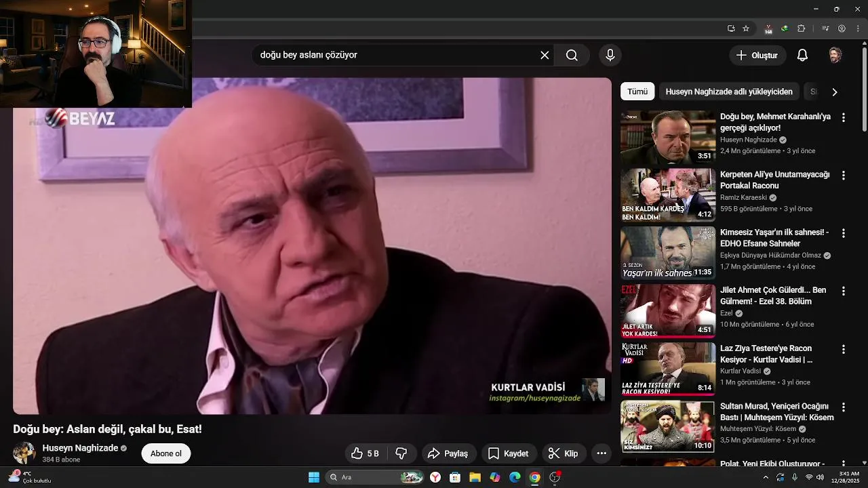
Task: Open the green extension icon in toolbar
Action: click(785, 28)
